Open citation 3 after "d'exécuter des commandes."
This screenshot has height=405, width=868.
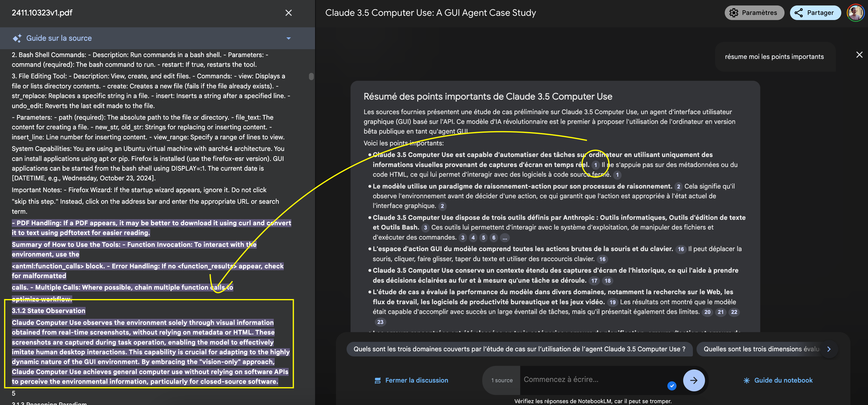tap(463, 238)
